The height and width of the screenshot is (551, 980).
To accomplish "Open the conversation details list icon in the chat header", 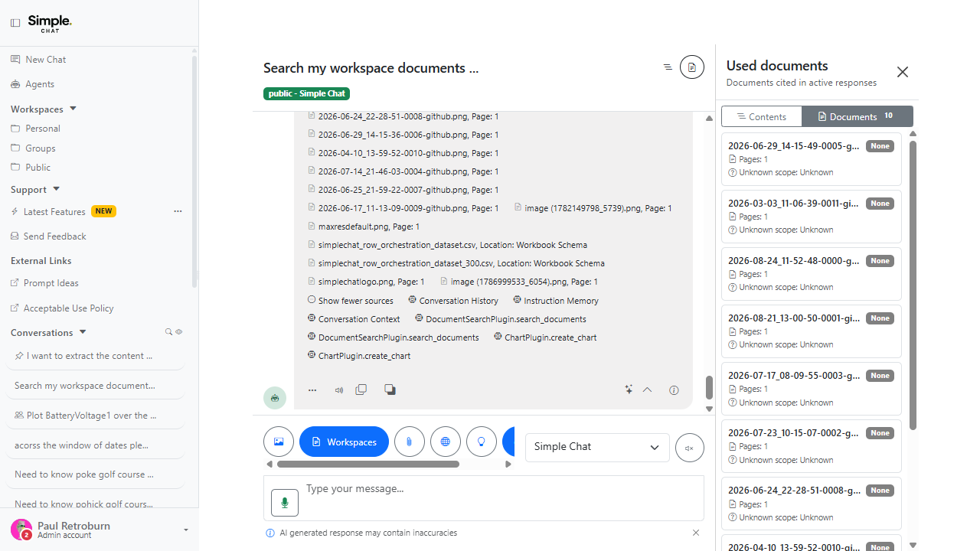I will point(668,67).
